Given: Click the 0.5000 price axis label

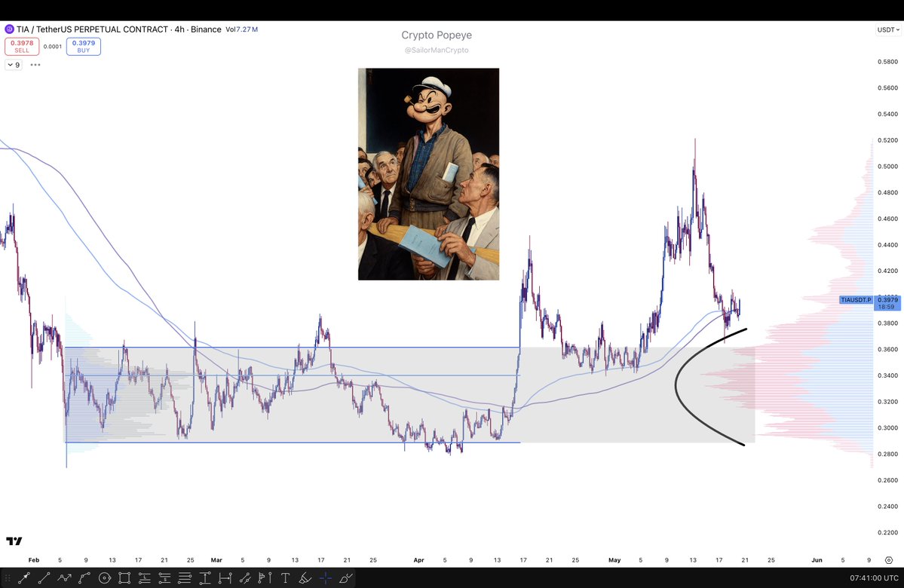Looking at the screenshot, I should [x=888, y=166].
